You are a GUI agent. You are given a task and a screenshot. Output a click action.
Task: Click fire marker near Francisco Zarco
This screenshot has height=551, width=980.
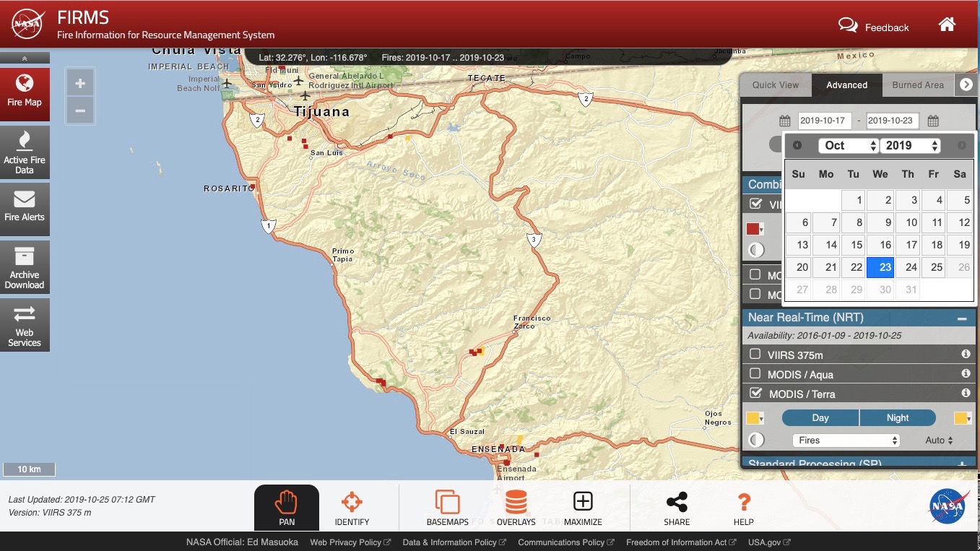click(x=477, y=352)
